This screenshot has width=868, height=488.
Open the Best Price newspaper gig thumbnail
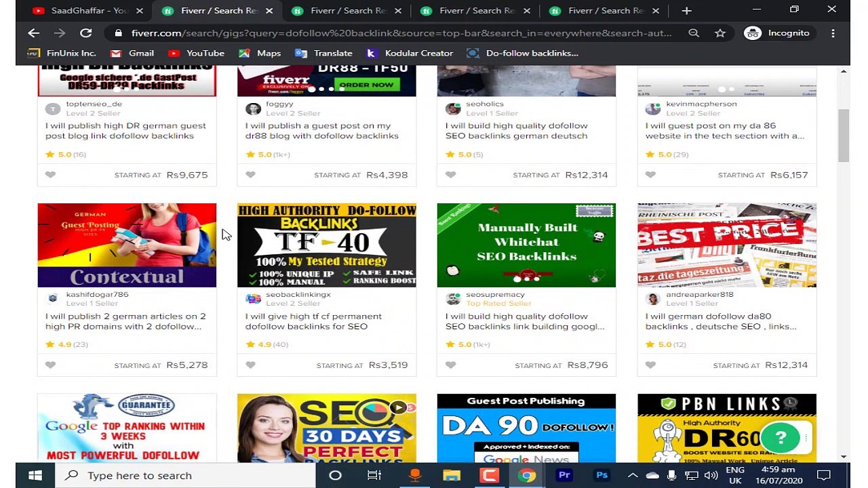click(x=727, y=245)
